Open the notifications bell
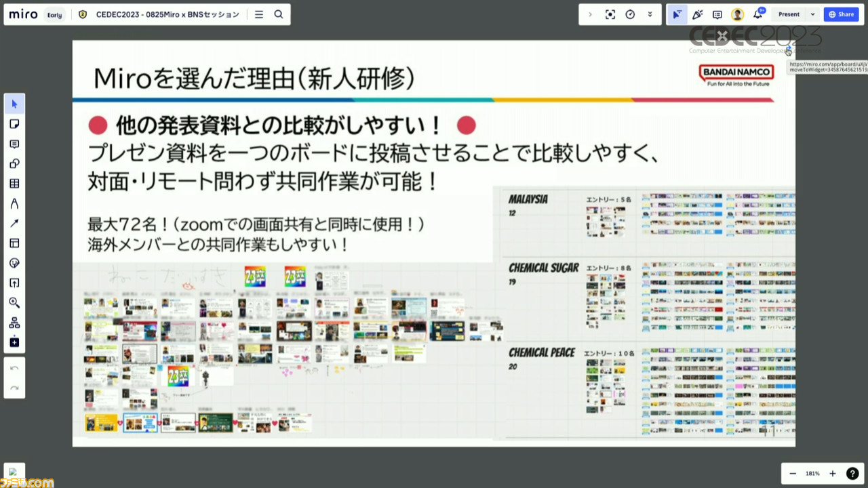 (x=757, y=14)
